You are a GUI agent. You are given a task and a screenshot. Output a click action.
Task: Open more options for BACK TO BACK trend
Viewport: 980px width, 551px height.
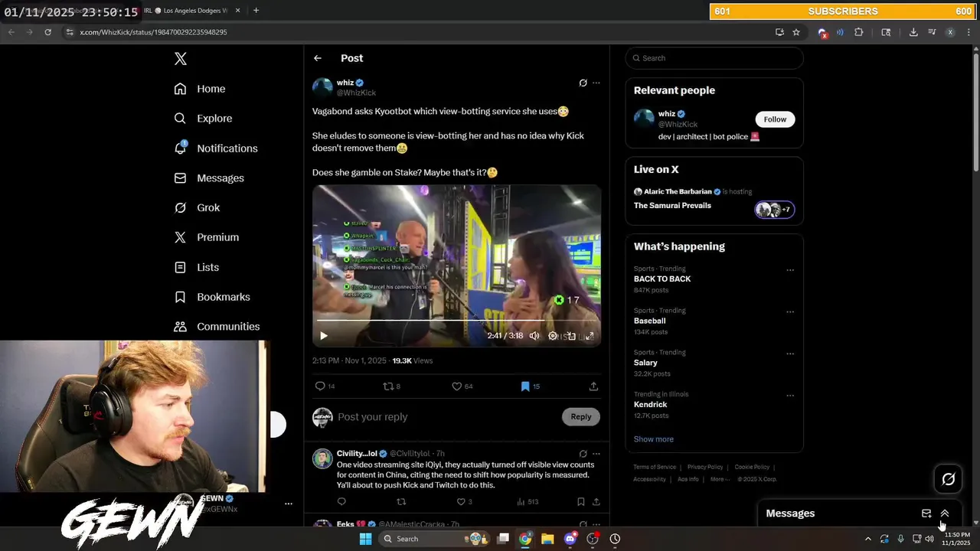[790, 270]
